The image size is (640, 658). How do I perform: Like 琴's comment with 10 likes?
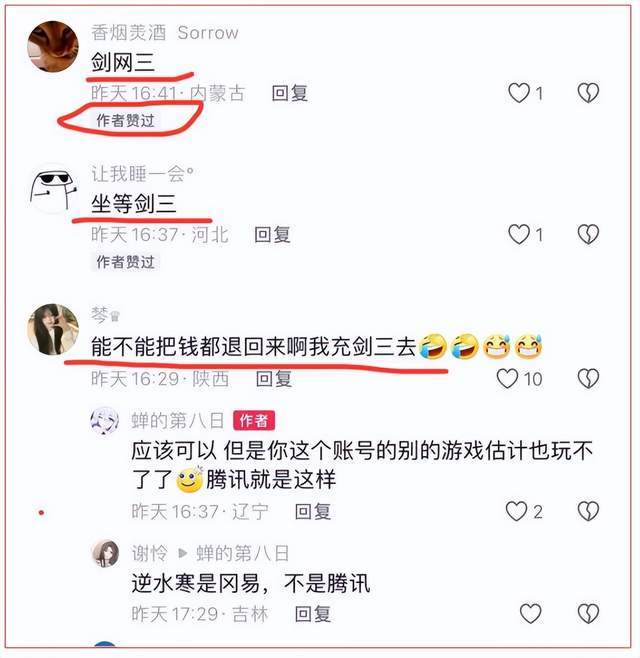click(x=507, y=379)
